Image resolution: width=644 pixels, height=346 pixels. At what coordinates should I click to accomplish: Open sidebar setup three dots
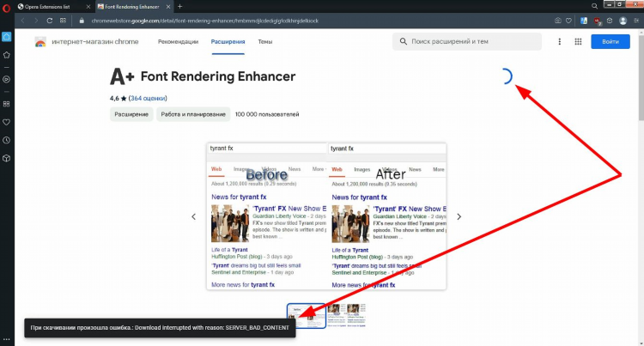7,339
